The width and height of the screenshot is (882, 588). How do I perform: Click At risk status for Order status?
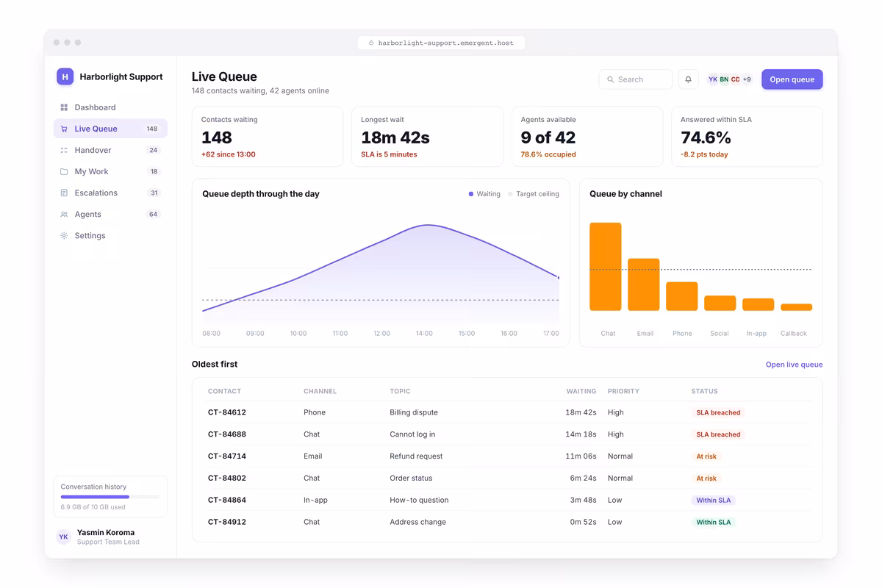[706, 478]
